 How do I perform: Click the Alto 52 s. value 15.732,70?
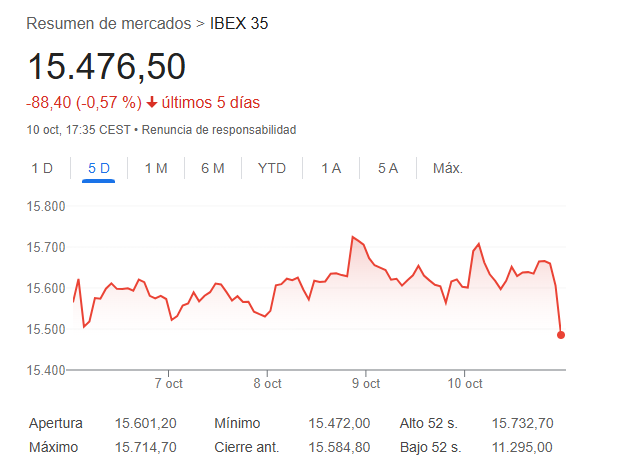tap(522, 423)
